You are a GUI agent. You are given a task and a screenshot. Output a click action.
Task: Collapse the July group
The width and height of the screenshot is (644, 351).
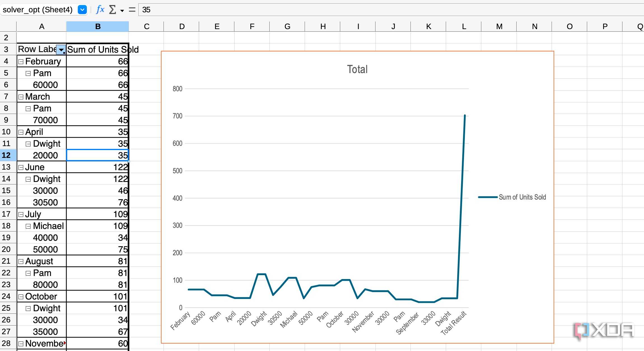21,214
